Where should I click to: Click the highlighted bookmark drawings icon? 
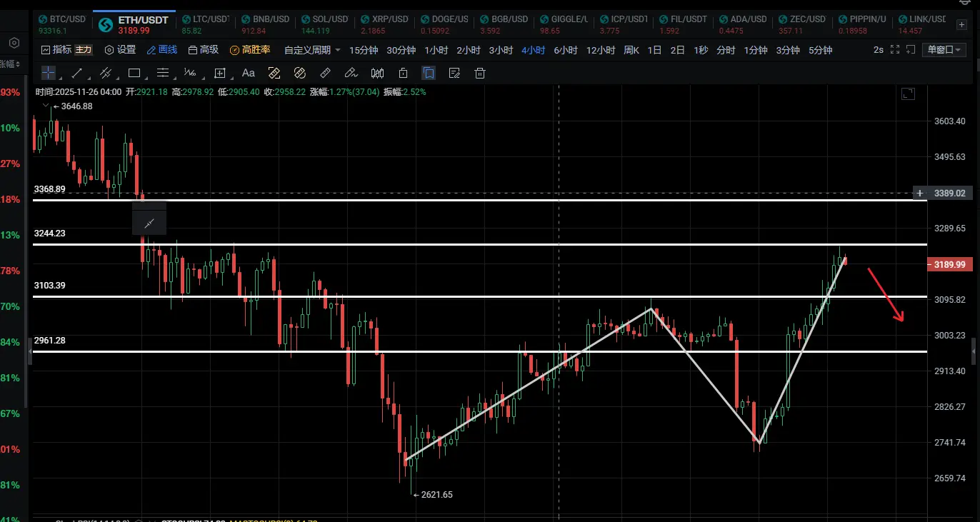point(429,73)
